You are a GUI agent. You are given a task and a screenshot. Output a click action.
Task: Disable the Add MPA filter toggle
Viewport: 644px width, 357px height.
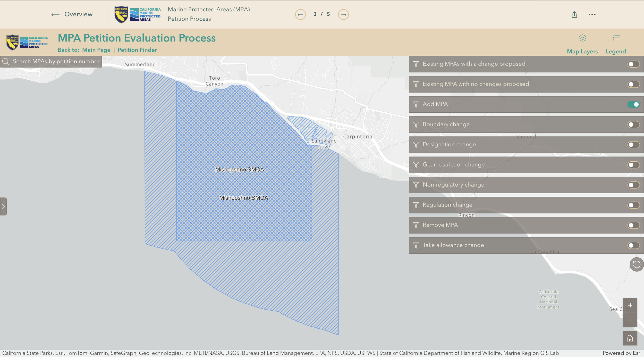point(633,104)
